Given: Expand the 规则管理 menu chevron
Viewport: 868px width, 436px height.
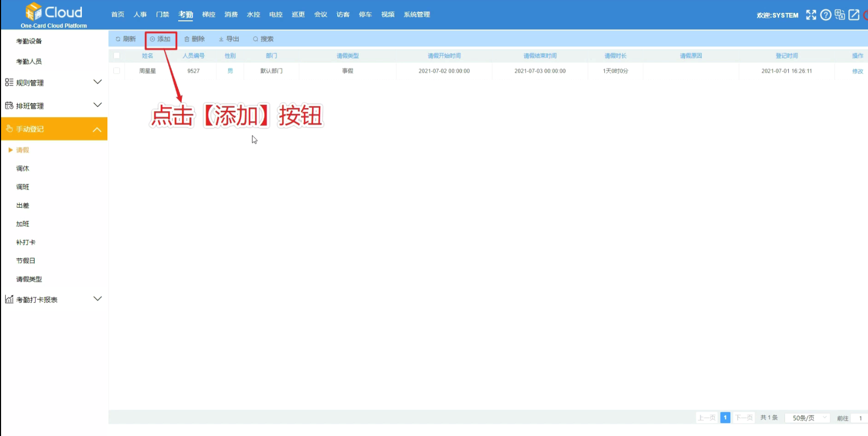Looking at the screenshot, I should [97, 82].
